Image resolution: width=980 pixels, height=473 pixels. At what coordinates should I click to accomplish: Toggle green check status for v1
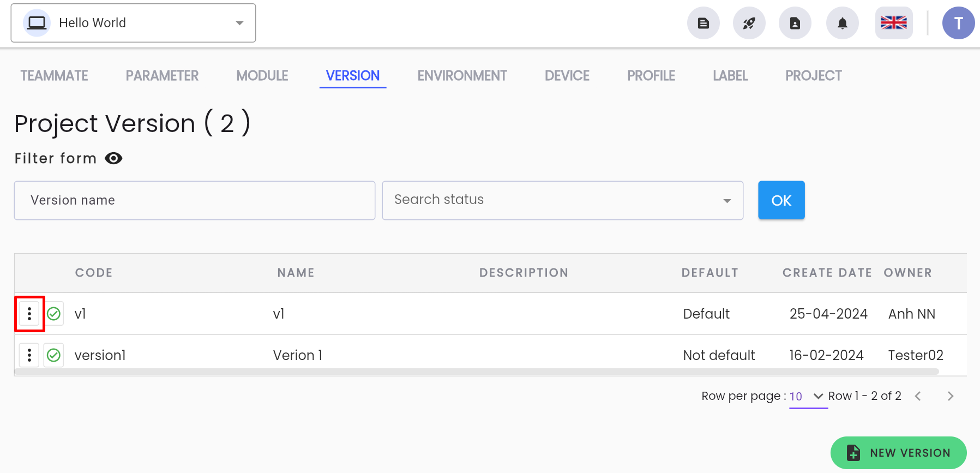53,314
